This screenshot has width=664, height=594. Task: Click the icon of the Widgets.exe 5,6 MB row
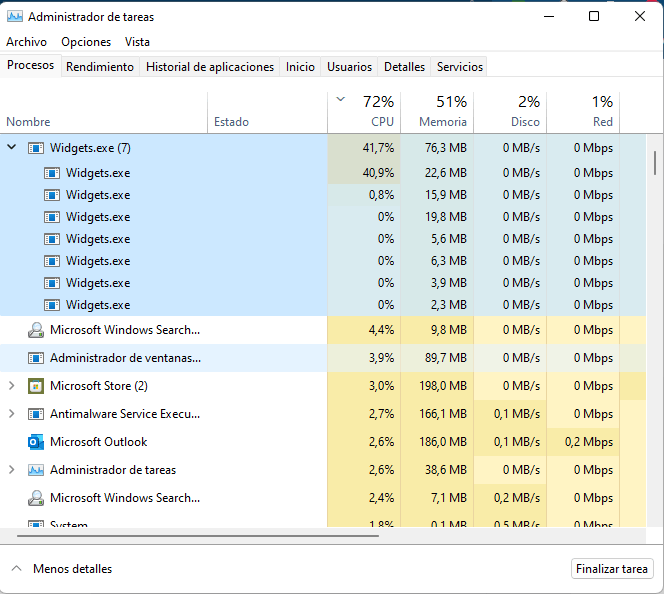pos(52,239)
